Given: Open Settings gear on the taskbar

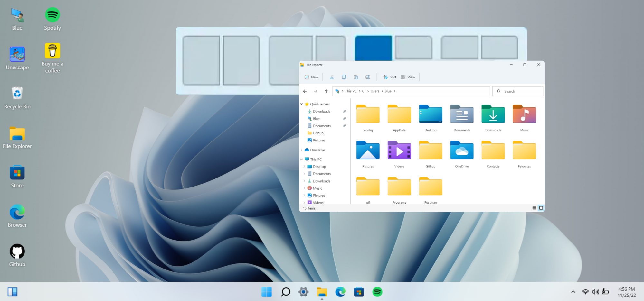Looking at the screenshot, I should click(303, 292).
